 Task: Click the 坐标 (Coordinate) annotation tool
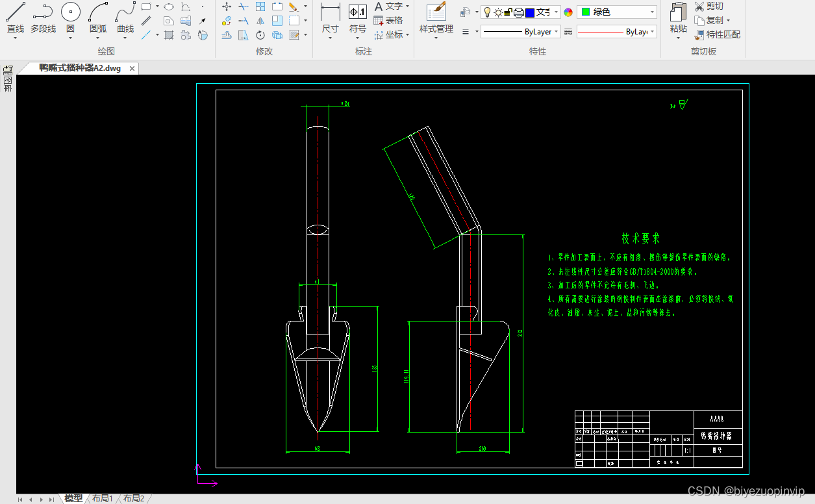coord(388,35)
